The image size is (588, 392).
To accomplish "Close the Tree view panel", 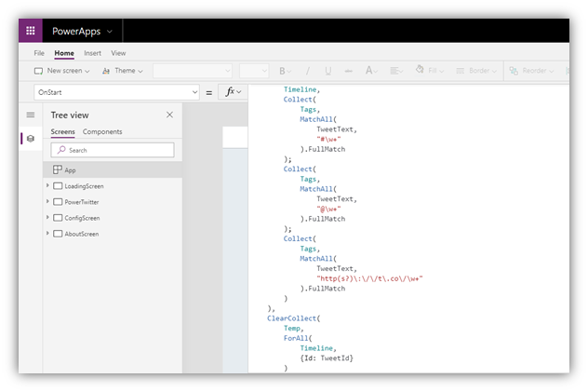I will pos(169,115).
